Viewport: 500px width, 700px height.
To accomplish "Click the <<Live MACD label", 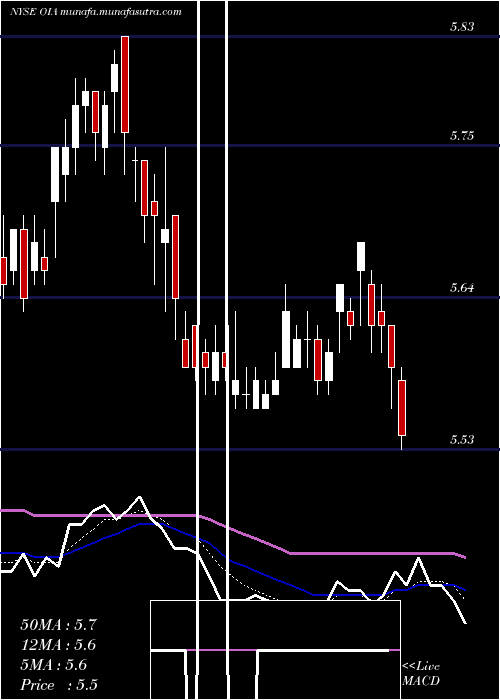I will click(x=421, y=673).
